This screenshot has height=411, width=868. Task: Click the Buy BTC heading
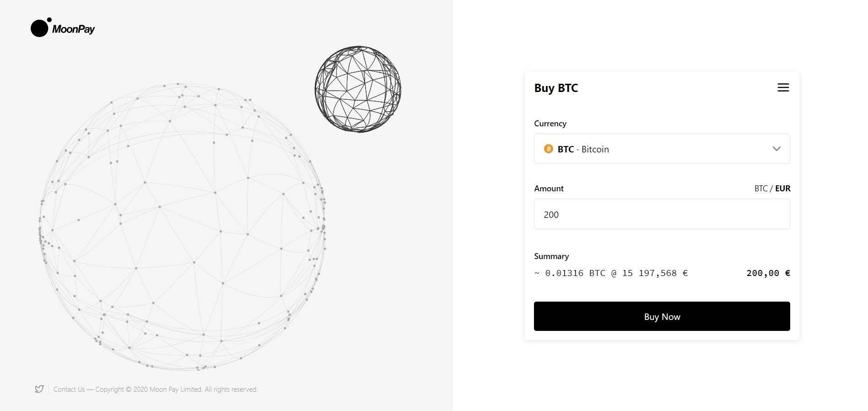click(x=556, y=88)
